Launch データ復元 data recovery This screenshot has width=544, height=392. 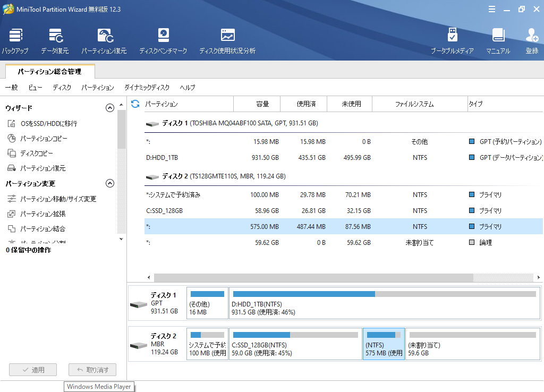(x=55, y=41)
